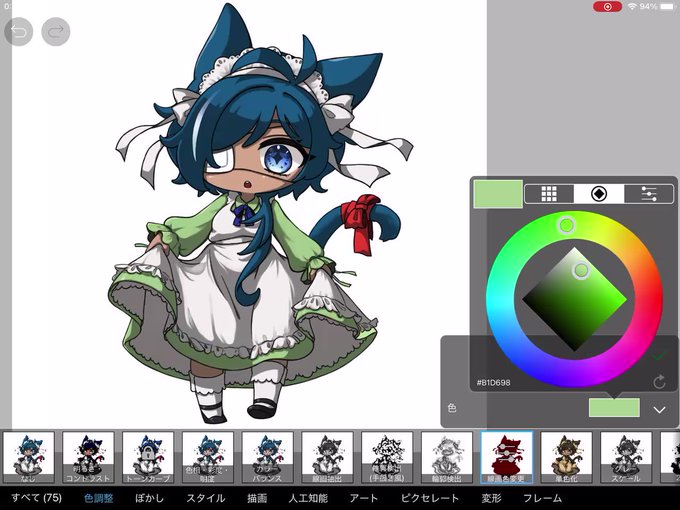The height and width of the screenshot is (510, 680).
Task: Click the hue ring handle on color wheel
Action: 566,226
